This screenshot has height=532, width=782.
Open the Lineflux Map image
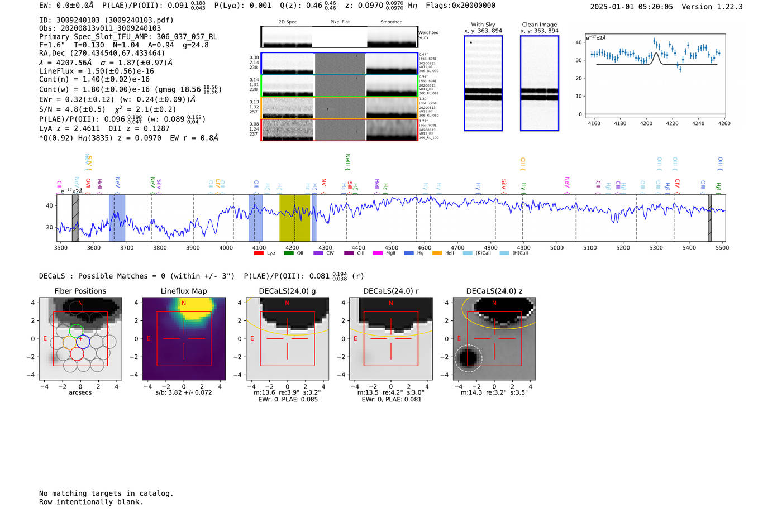tap(184, 338)
